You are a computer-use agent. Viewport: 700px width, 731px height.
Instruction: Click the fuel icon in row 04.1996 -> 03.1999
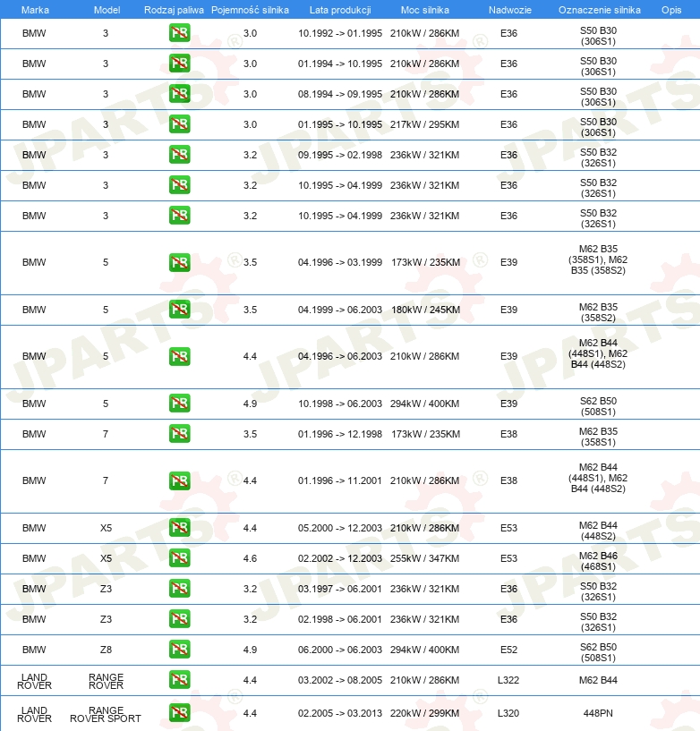tap(180, 262)
